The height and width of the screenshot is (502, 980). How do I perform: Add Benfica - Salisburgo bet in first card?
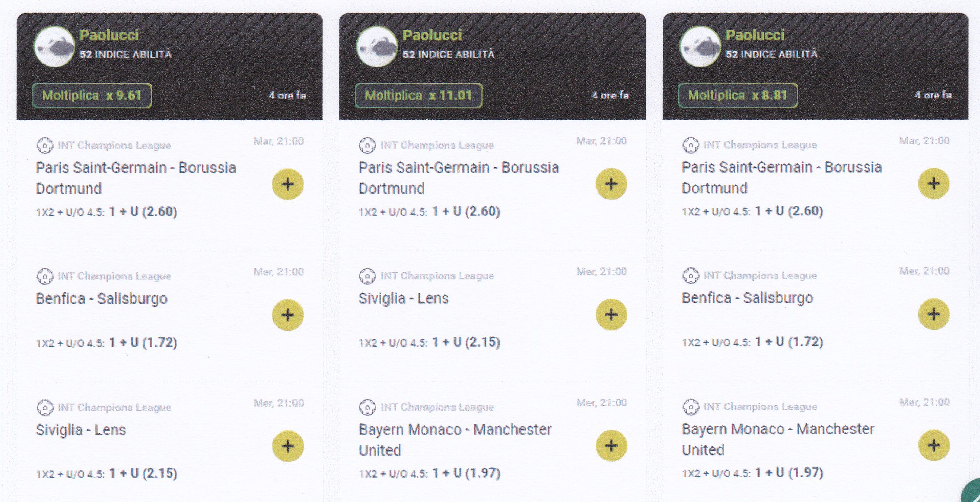click(x=288, y=315)
